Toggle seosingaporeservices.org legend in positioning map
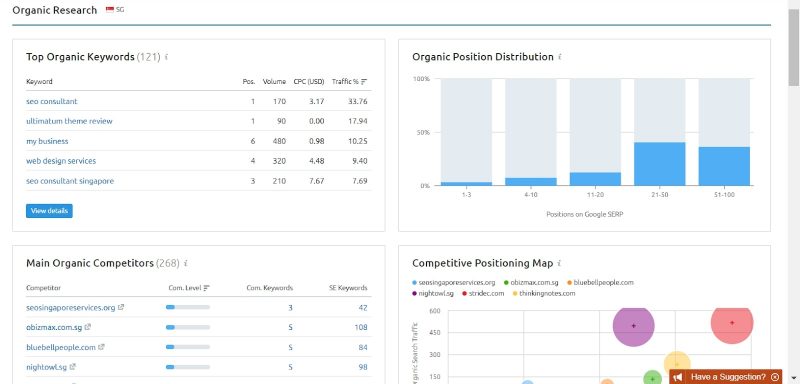800x384 pixels. [x=454, y=283]
